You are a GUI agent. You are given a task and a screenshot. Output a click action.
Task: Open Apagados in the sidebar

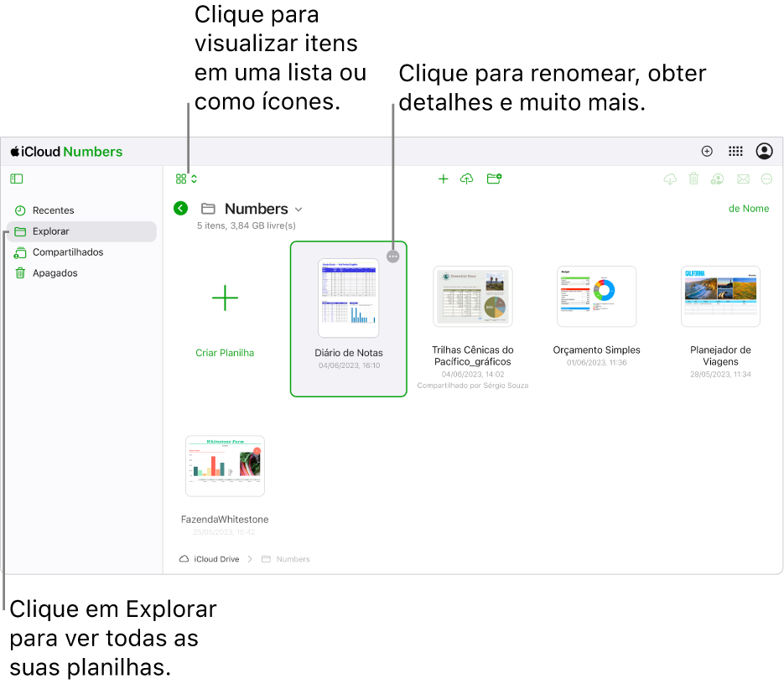(81, 273)
